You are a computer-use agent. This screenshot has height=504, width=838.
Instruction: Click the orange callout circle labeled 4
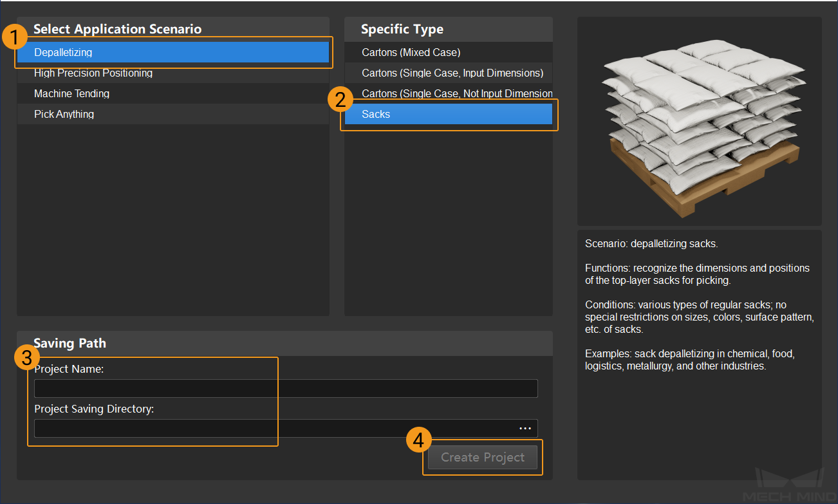(419, 440)
